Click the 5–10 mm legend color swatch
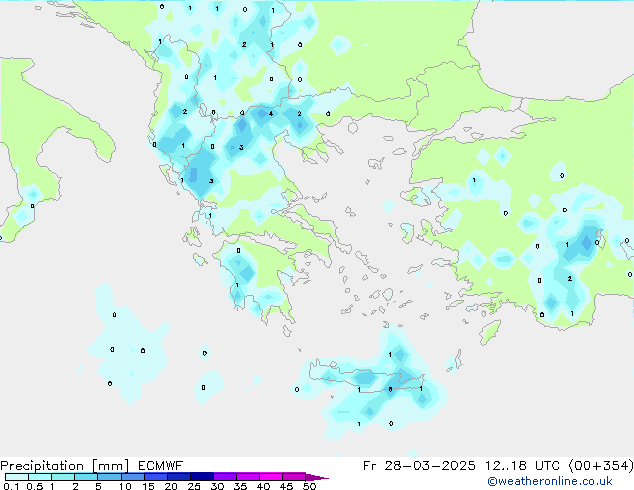The height and width of the screenshot is (490, 634). coord(109,477)
